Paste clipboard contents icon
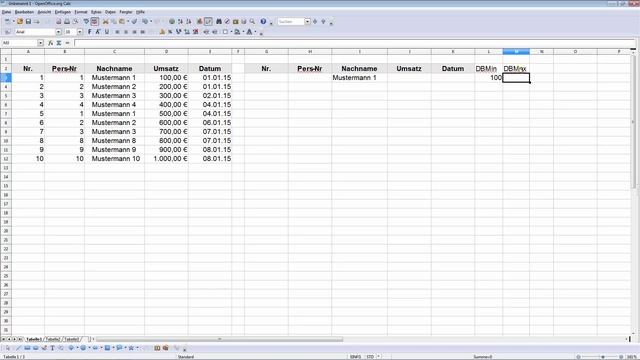Image resolution: width=640 pixels, height=360 pixels. pyautogui.click(x=122, y=21)
